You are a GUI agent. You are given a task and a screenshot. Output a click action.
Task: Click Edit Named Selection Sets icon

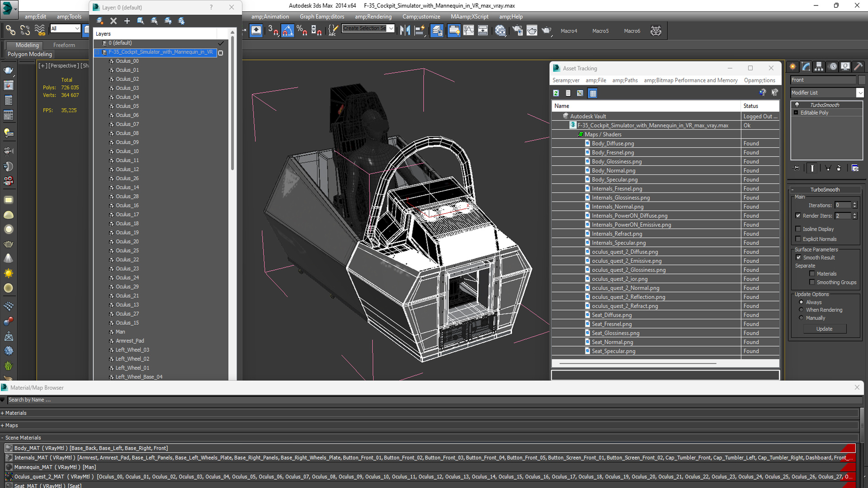coord(333,31)
